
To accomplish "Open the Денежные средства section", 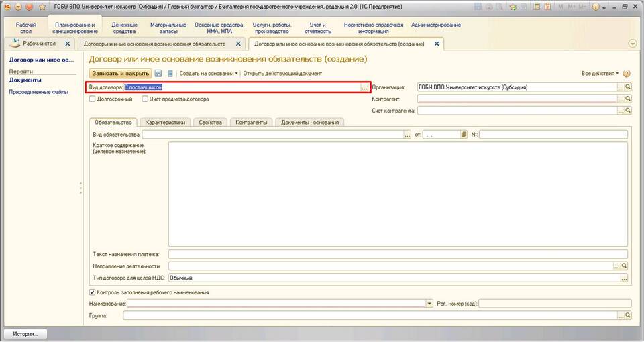I will (x=125, y=28).
